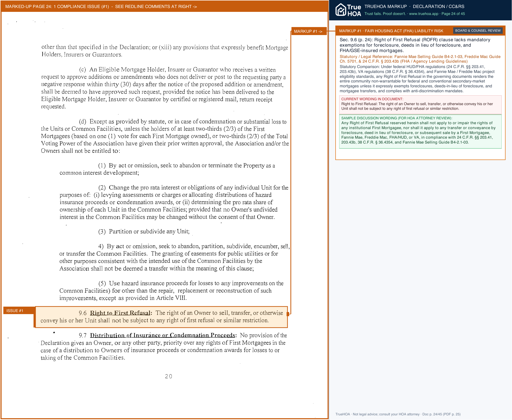The image size is (512, 420).
Task: Click the Sec. 9.6 (p. 24) summary sentence
Action: point(415,45)
